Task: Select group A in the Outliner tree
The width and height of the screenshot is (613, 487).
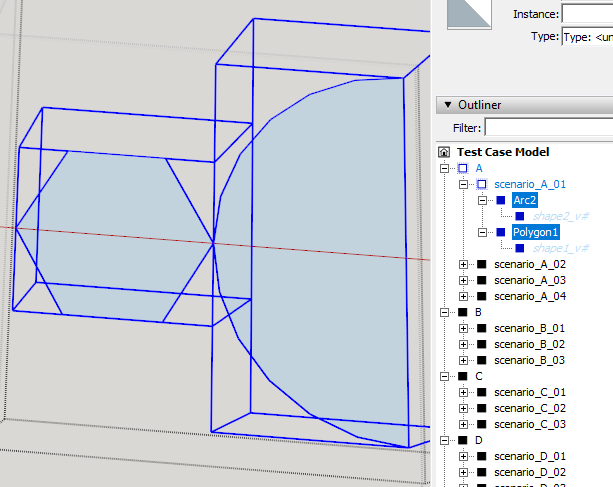Action: pos(479,168)
